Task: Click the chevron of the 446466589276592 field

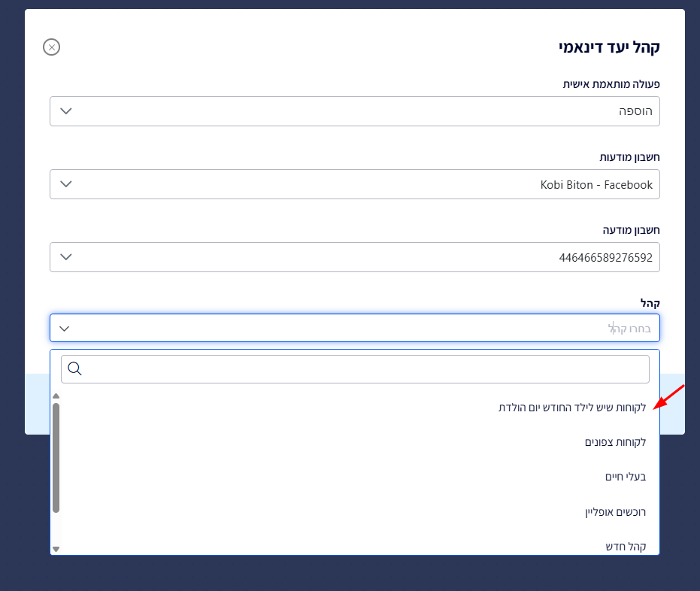Action: pos(66,257)
